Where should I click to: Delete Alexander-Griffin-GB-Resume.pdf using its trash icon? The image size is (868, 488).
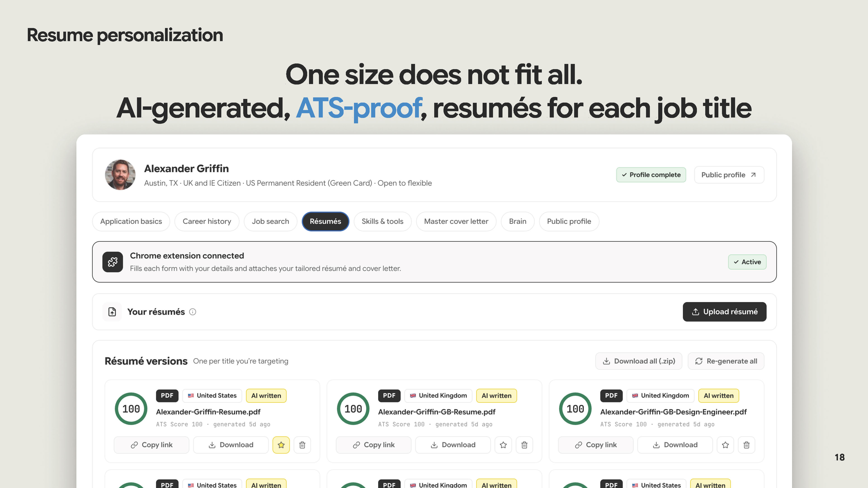[x=524, y=445]
